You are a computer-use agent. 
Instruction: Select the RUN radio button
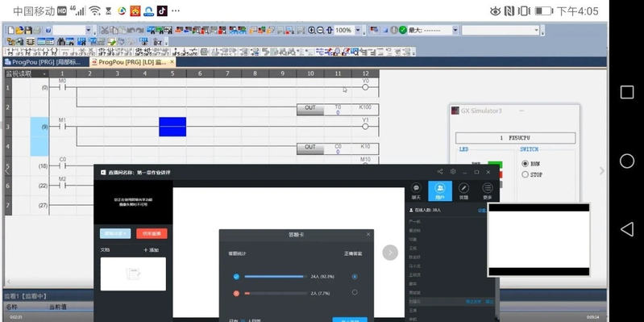[x=525, y=163]
